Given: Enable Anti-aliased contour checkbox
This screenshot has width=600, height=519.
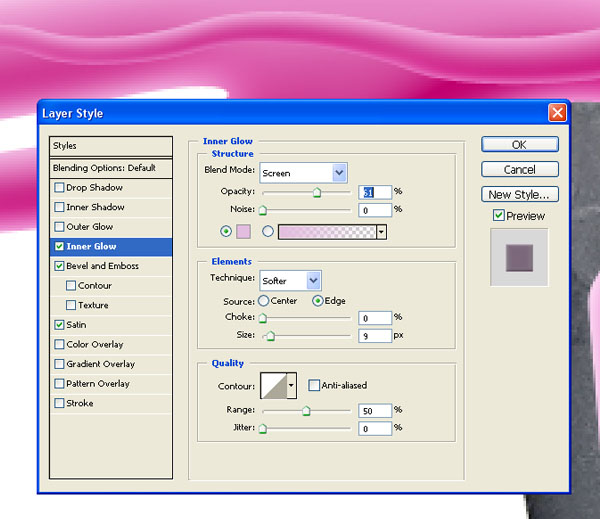Looking at the screenshot, I should (314, 385).
